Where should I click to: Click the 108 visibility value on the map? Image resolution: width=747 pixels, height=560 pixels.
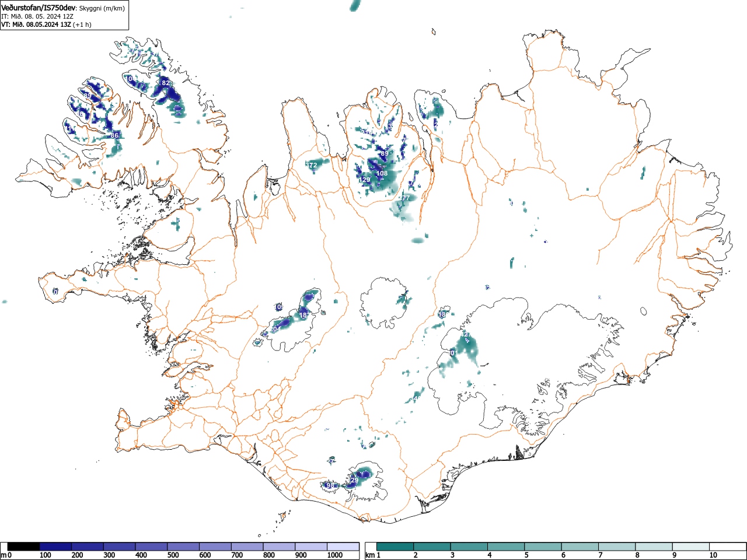point(382,173)
